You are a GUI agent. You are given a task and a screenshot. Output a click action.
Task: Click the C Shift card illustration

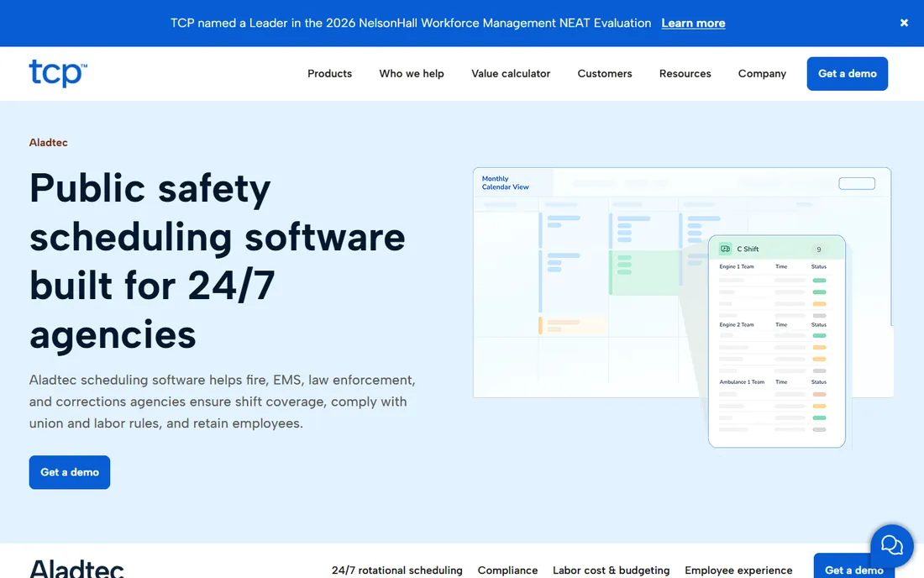click(777, 342)
